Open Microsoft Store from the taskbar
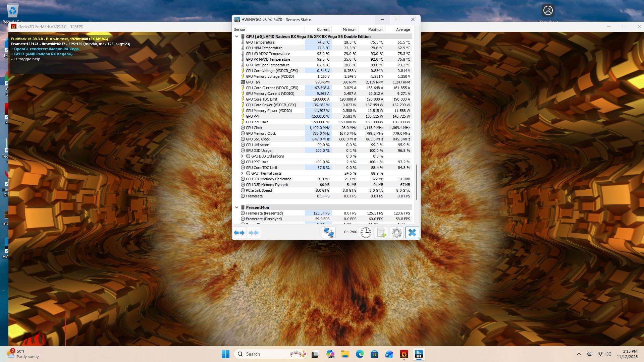Image resolution: width=644 pixels, height=362 pixels. point(375,354)
